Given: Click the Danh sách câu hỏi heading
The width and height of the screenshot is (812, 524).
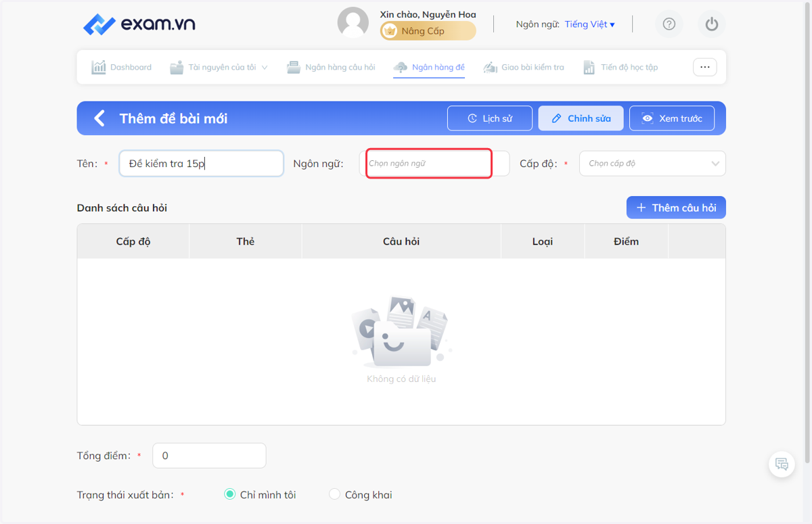Looking at the screenshot, I should tap(122, 208).
